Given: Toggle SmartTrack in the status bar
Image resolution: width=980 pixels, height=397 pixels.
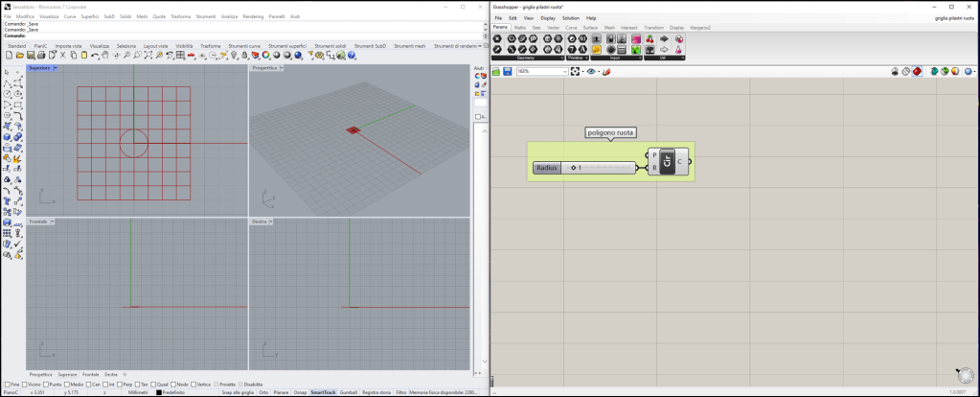Looking at the screenshot, I should 323,392.
